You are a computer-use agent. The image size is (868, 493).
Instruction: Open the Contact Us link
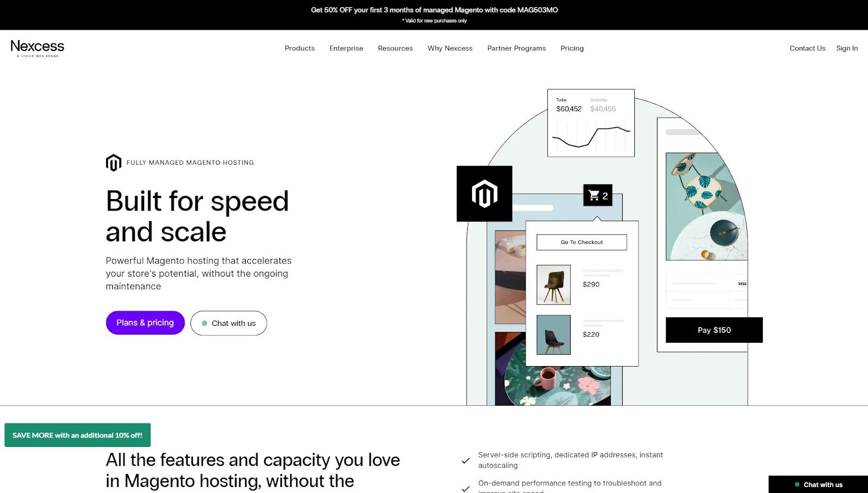[x=807, y=48]
